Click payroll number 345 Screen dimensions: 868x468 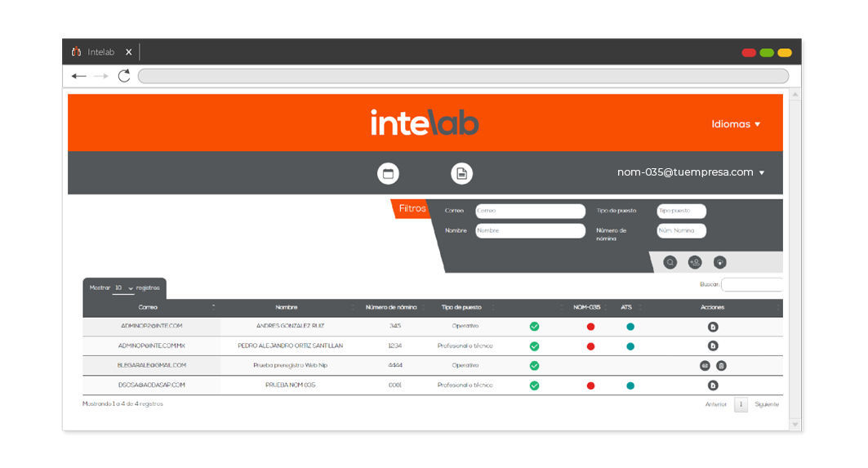(394, 326)
